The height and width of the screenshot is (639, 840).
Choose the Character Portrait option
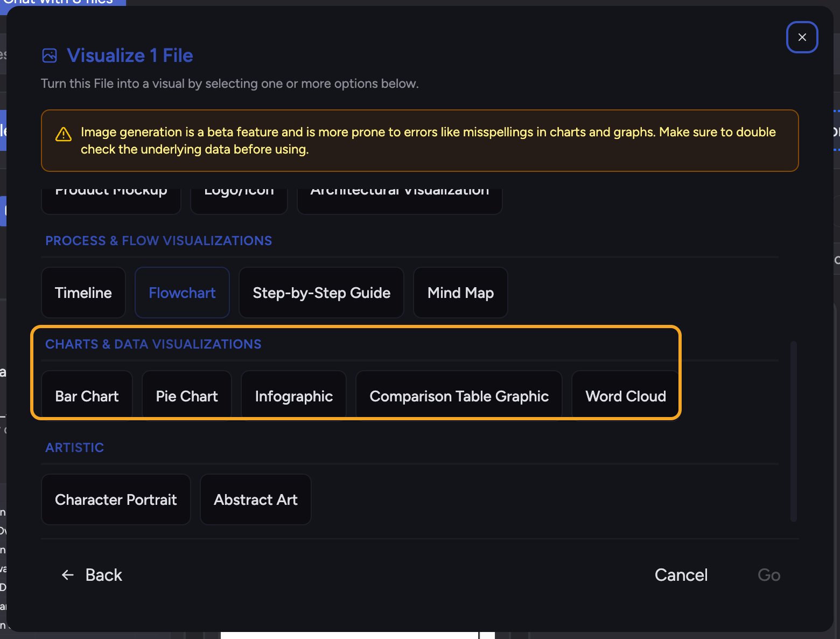pyautogui.click(x=116, y=499)
